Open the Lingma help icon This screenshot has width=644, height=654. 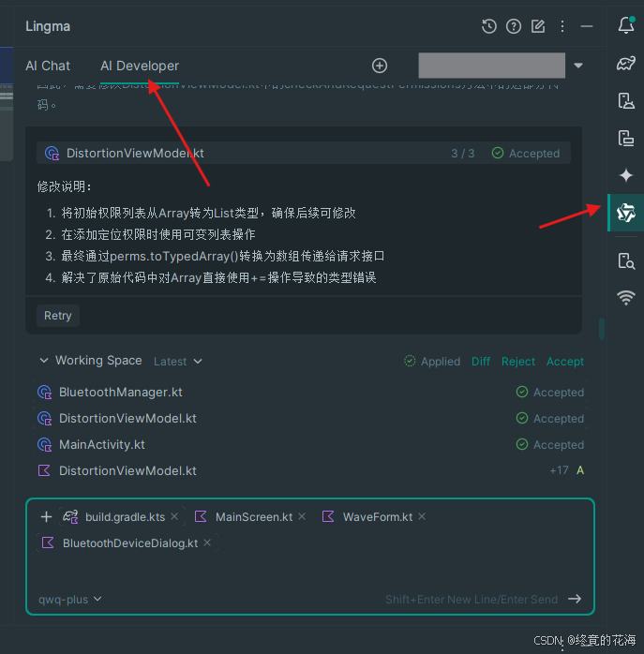click(x=514, y=26)
